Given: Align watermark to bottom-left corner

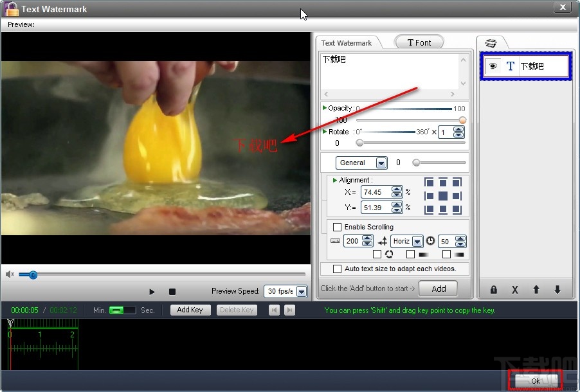Looking at the screenshot, I should 429,209.
